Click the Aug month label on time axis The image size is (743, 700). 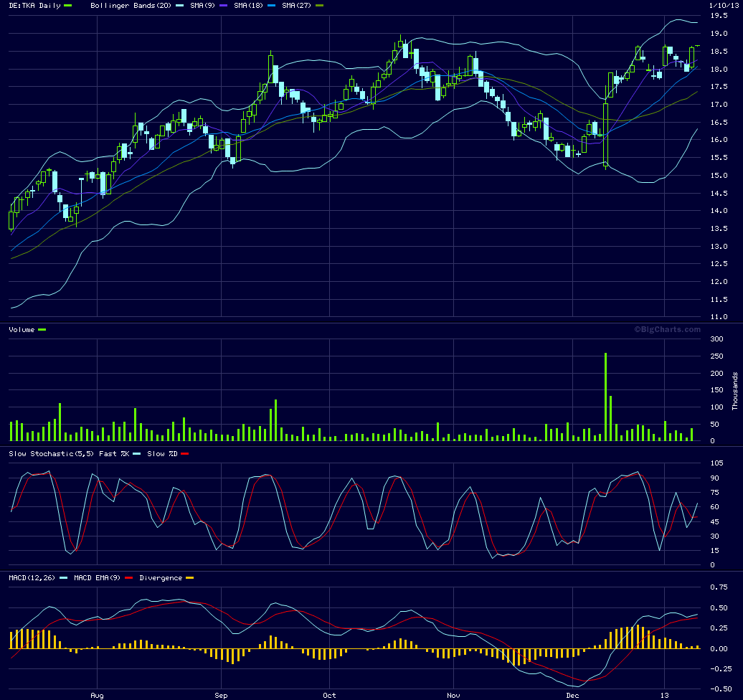pos(97,695)
